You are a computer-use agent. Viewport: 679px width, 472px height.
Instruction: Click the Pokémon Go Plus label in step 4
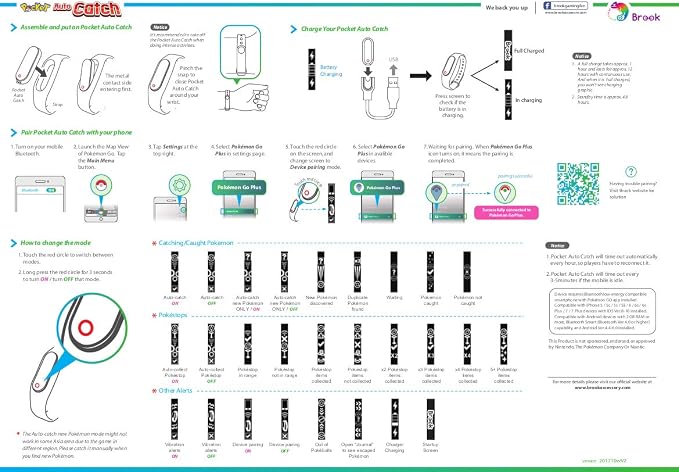point(239,188)
